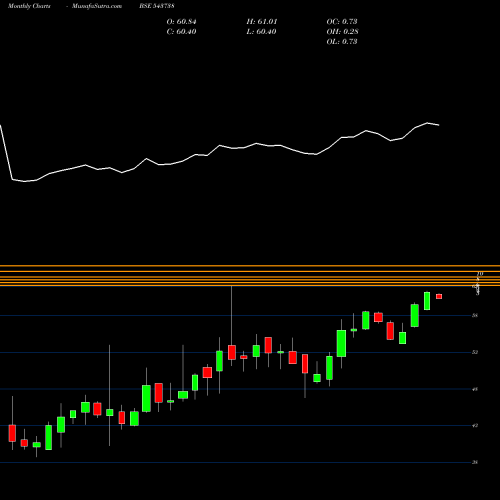Select the low value "L: 60.40"

click(261, 32)
